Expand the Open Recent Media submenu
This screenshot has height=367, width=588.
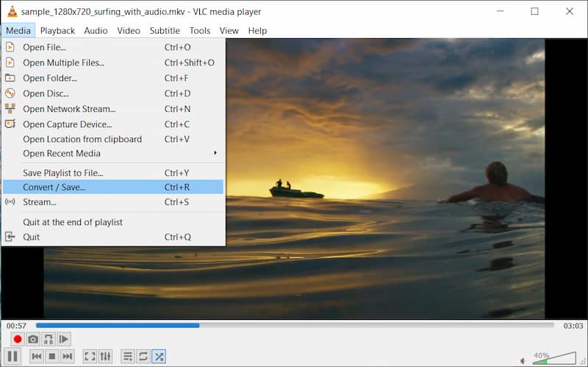[113, 154]
